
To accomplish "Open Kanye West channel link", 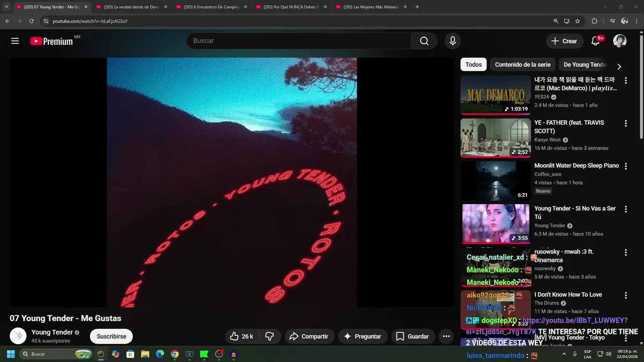I will 547,140.
